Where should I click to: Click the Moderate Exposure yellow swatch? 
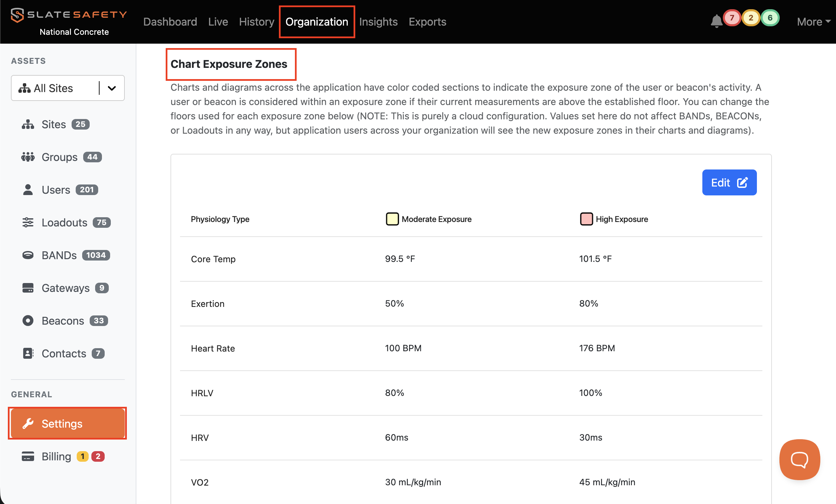pyautogui.click(x=392, y=219)
